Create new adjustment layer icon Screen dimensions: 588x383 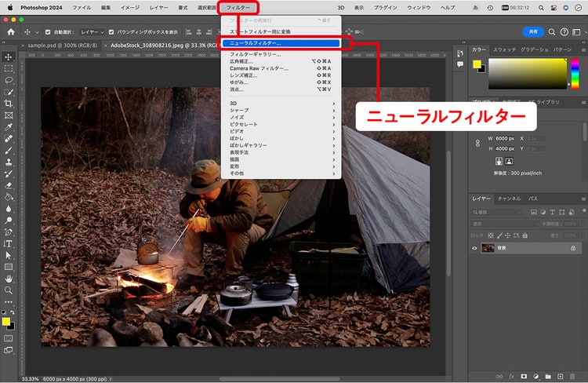tap(536, 376)
